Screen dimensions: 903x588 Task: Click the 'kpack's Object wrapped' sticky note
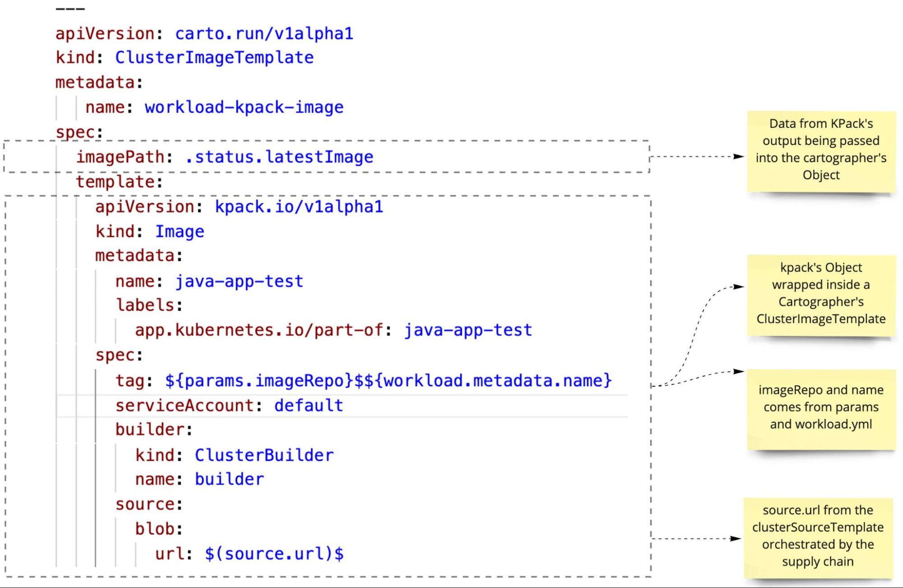pos(821,294)
